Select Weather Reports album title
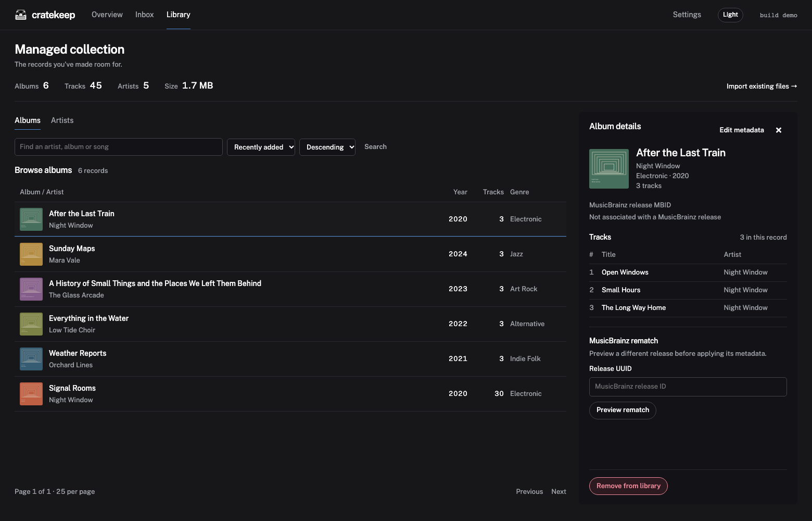This screenshot has width=812, height=521. point(78,353)
